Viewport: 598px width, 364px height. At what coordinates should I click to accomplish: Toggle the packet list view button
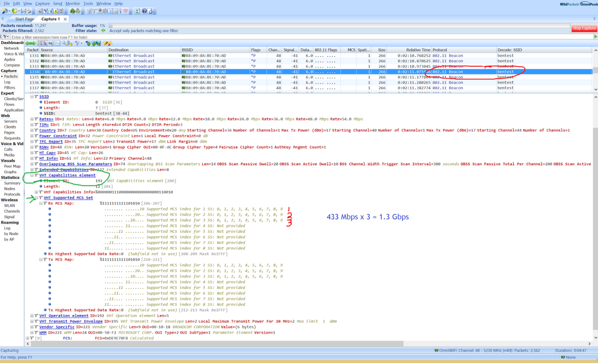tap(40, 43)
